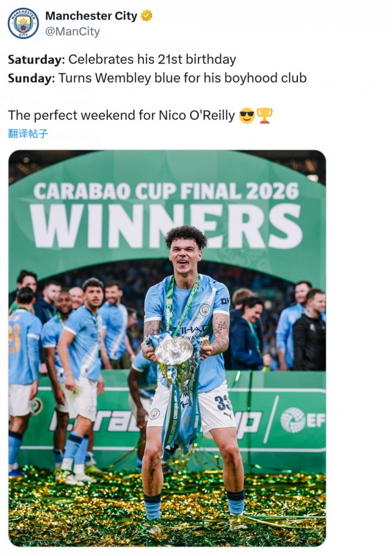The width and height of the screenshot is (392, 556).
Task: Click the bold "Sunday:" text
Action: (x=31, y=78)
